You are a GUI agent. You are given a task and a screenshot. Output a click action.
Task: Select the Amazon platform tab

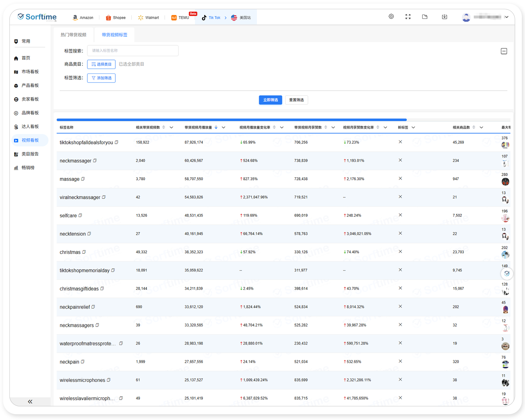pyautogui.click(x=83, y=17)
